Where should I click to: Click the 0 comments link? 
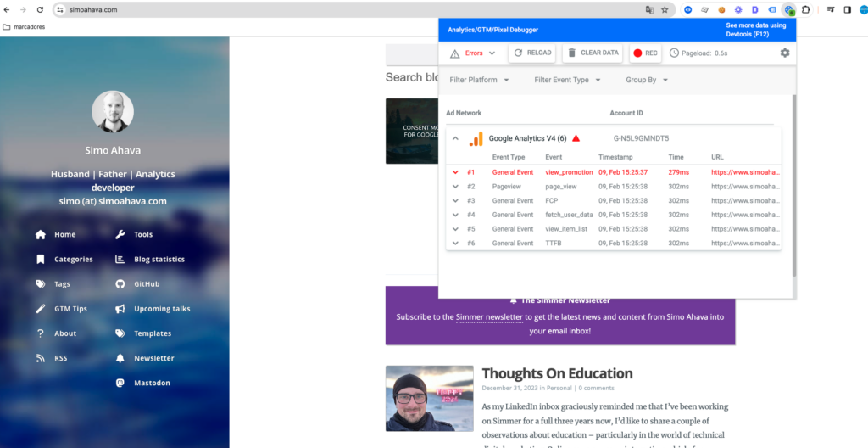596,388
